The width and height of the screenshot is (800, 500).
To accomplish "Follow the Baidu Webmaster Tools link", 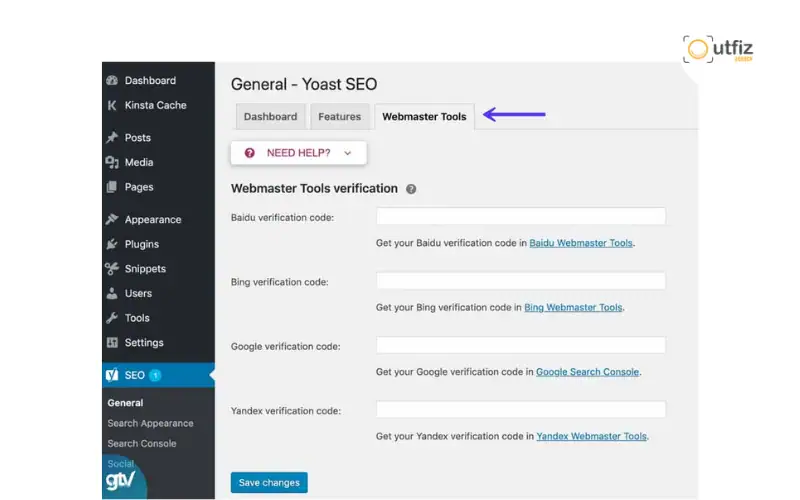I will tap(581, 243).
